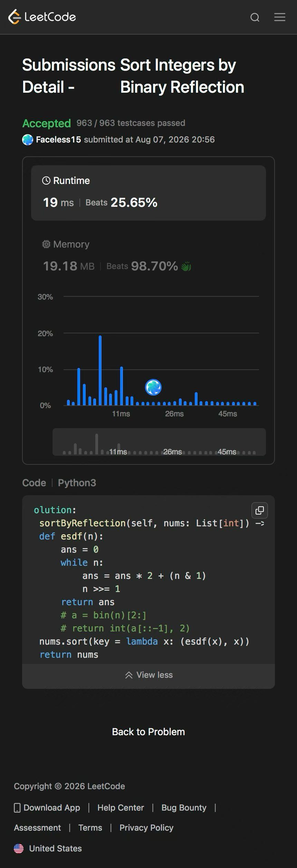Screen dimensions: 297x868
Task: Click the avatar marker on runtime chart
Action: click(153, 387)
